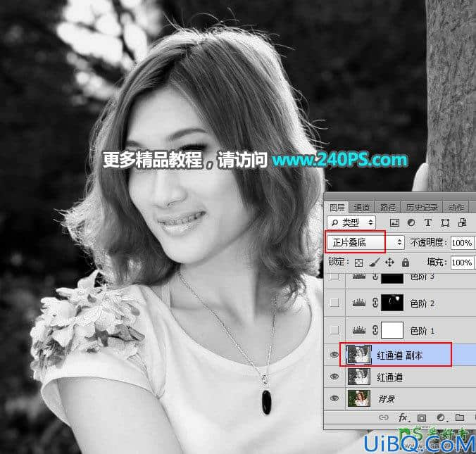Show the 色阶 2 layer visibility
This screenshot has width=476, height=454.
(334, 302)
